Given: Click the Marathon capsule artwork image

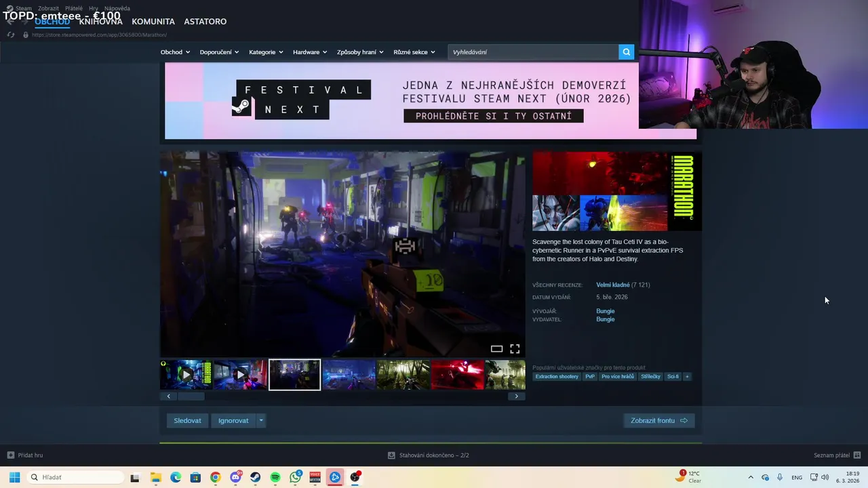Looking at the screenshot, I should 617,191.
